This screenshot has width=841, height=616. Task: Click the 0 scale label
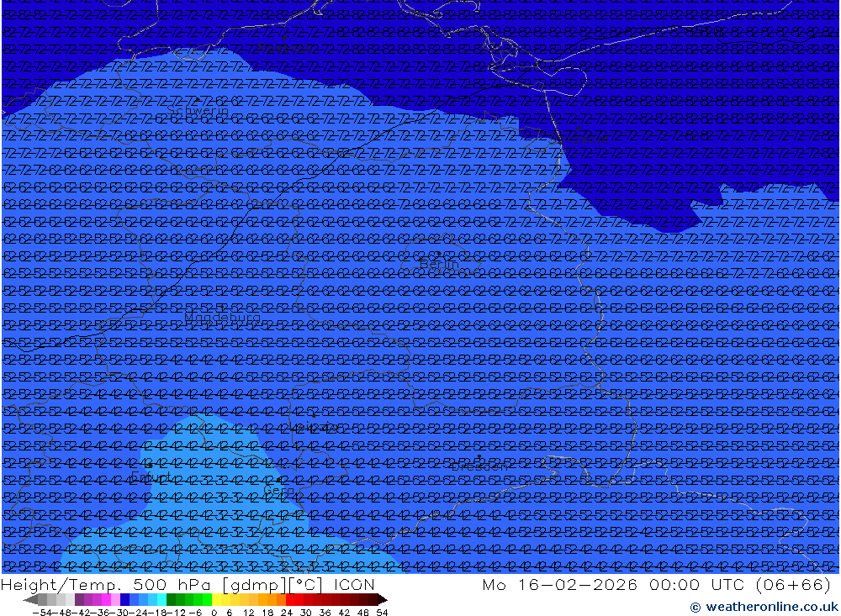click(x=214, y=613)
